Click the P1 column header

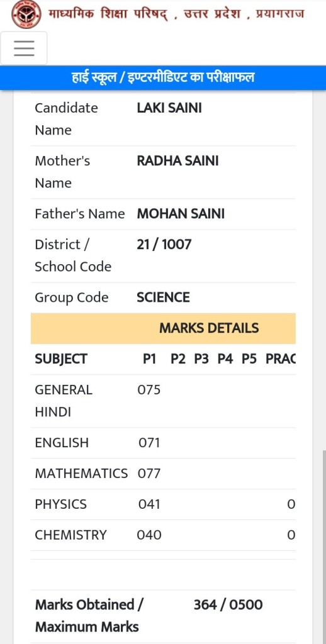tap(149, 359)
